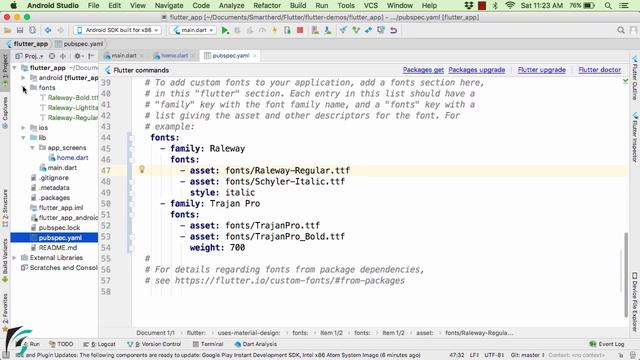Click the Wi-Fi icon in the menu bar
Screen dimensions: 640x360
point(509,6)
